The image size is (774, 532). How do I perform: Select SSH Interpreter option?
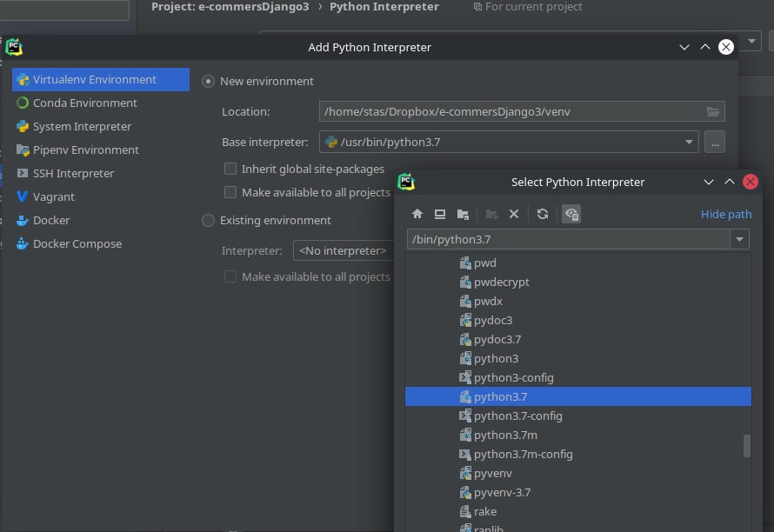(x=73, y=173)
